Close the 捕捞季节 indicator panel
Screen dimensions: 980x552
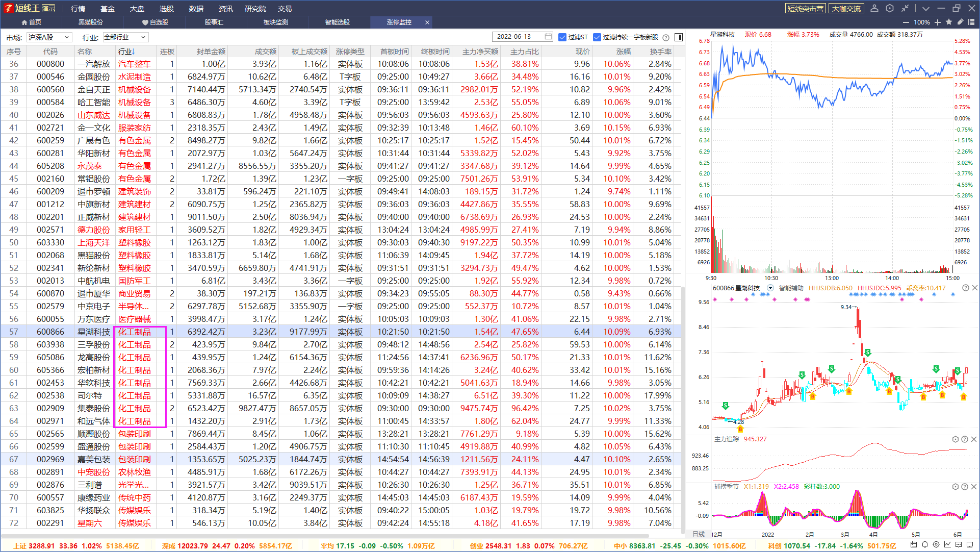click(974, 487)
